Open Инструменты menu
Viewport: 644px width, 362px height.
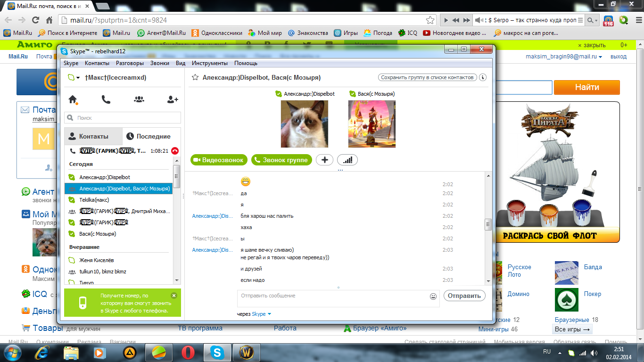pos(210,63)
